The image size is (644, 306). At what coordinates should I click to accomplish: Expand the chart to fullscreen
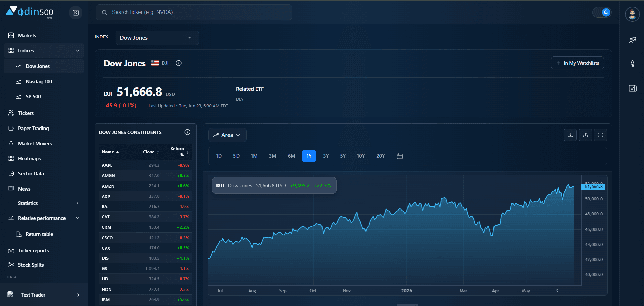coord(600,135)
